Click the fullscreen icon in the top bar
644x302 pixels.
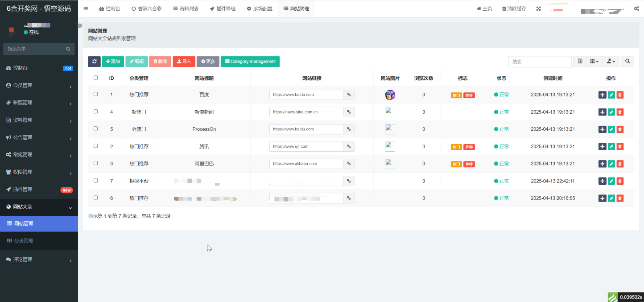click(x=538, y=8)
